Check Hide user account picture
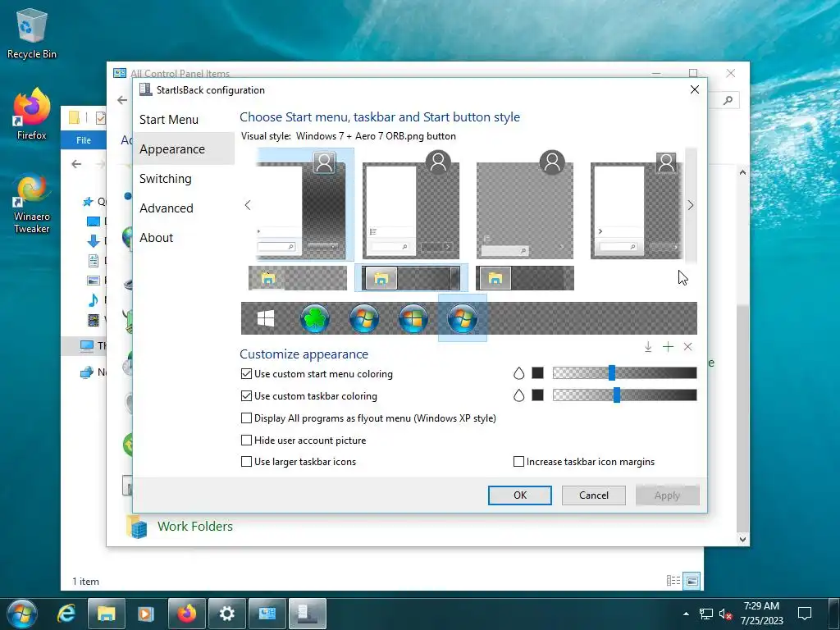This screenshot has width=840, height=630. pyautogui.click(x=246, y=441)
